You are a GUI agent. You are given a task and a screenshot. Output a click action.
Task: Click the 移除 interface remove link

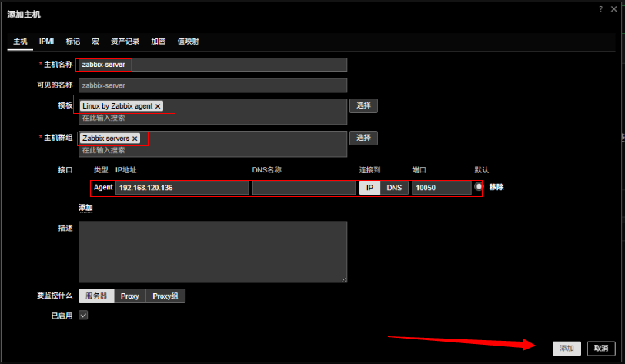[x=498, y=187]
